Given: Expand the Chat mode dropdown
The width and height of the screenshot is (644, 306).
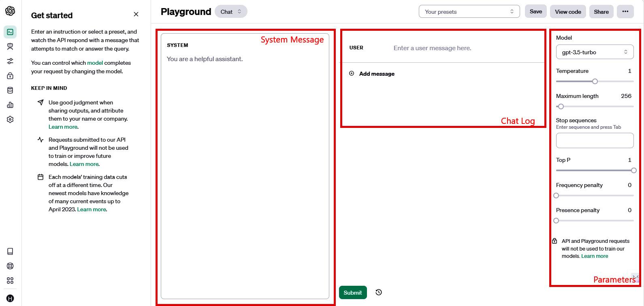Looking at the screenshot, I should click(x=231, y=11).
